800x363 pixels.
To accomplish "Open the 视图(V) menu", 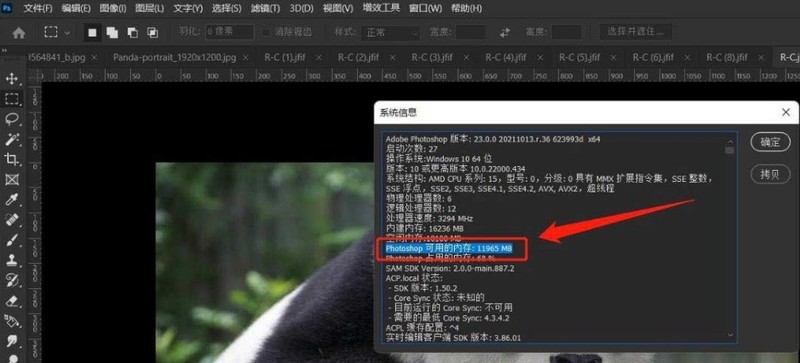I will tap(338, 8).
